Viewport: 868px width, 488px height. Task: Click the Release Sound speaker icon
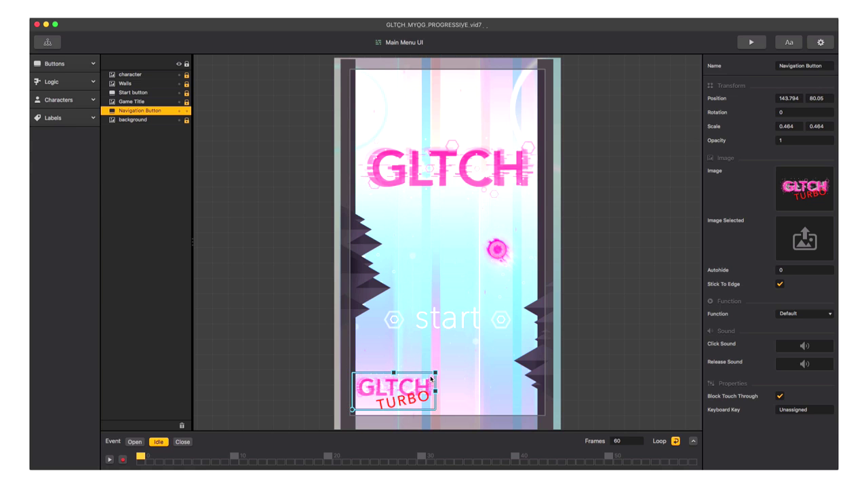point(804,364)
